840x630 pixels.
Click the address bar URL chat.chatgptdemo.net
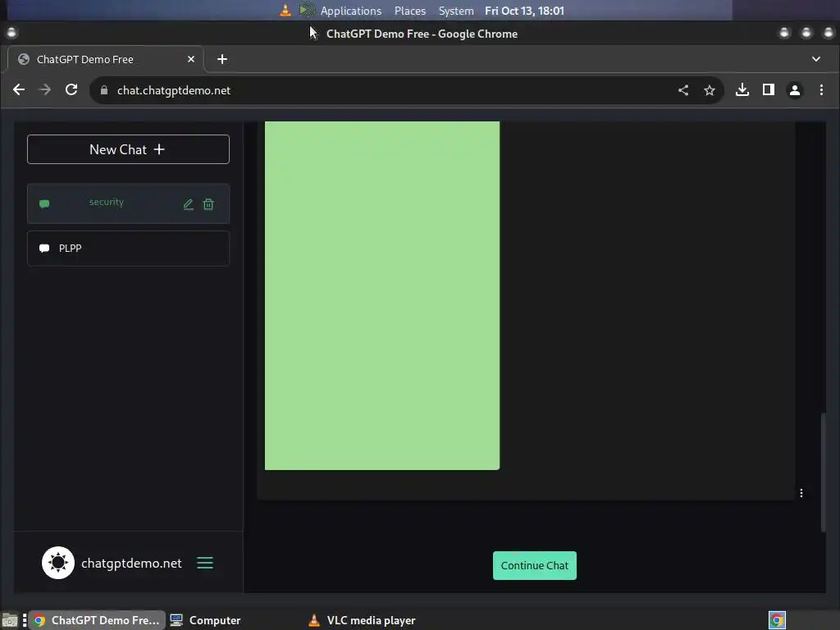pos(174,90)
